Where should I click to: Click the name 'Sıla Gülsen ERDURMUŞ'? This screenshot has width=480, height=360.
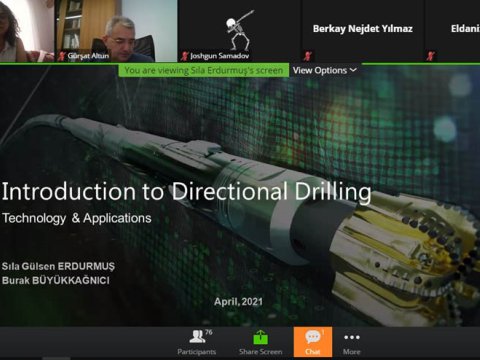coord(58,266)
